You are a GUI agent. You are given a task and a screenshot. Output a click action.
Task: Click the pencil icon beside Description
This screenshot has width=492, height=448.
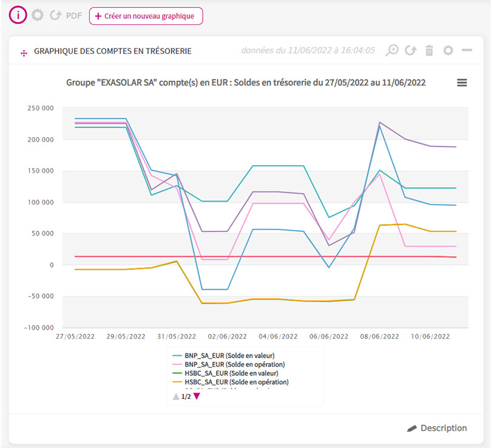(412, 428)
